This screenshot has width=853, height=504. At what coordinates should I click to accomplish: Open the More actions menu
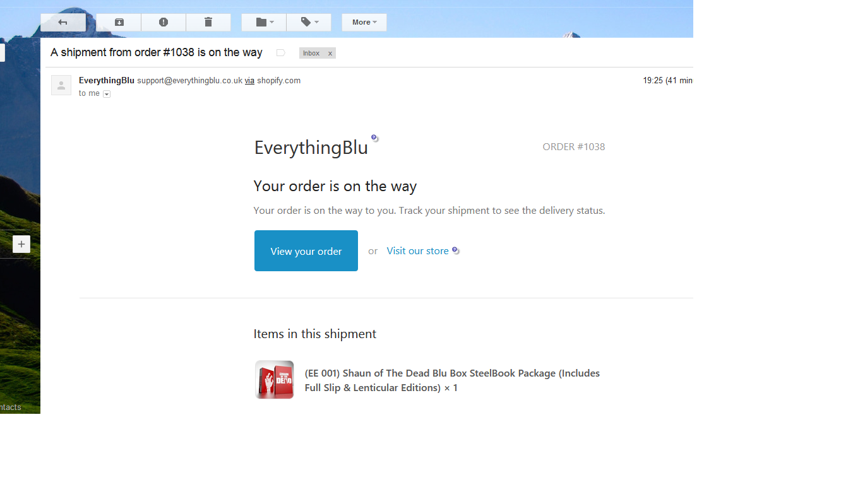pos(364,22)
